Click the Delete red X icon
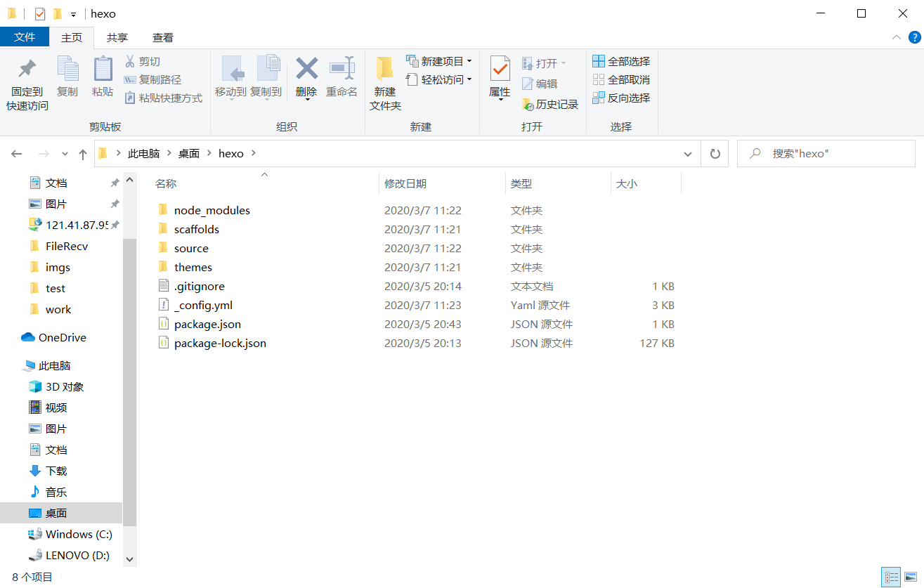The height and width of the screenshot is (588, 924). (306, 69)
